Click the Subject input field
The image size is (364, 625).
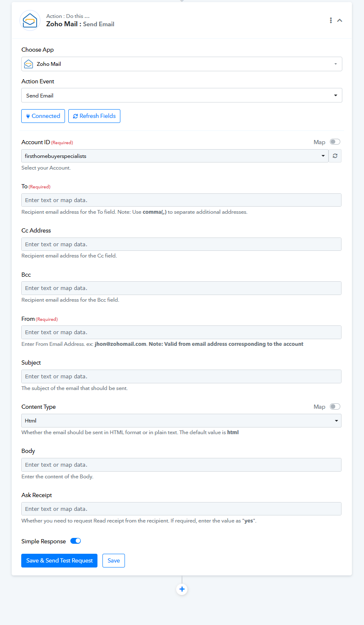point(181,377)
